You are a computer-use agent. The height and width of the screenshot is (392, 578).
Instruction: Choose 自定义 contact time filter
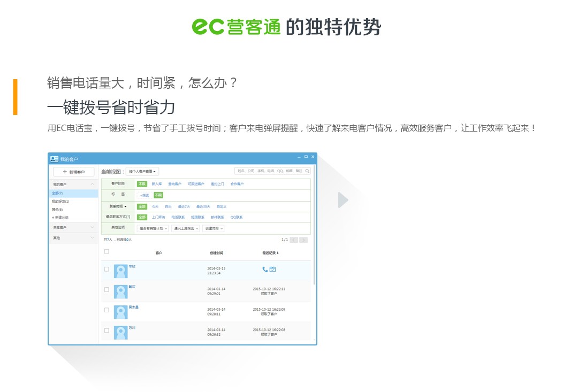222,206
